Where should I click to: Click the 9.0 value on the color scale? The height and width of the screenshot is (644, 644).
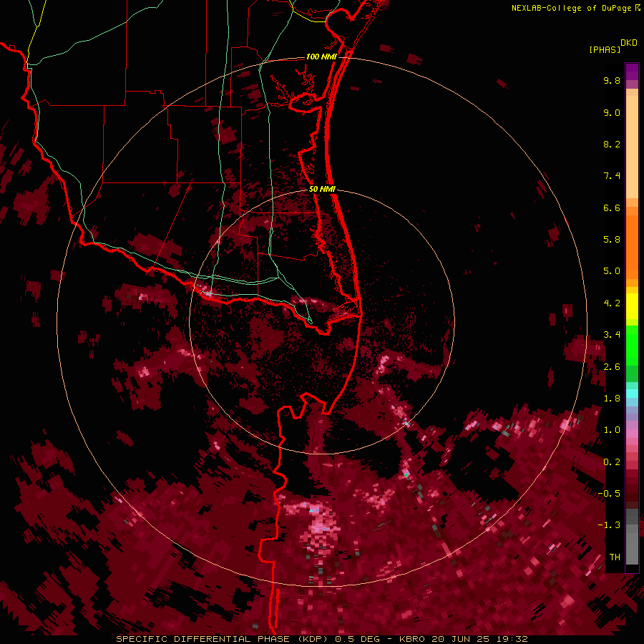pos(612,112)
